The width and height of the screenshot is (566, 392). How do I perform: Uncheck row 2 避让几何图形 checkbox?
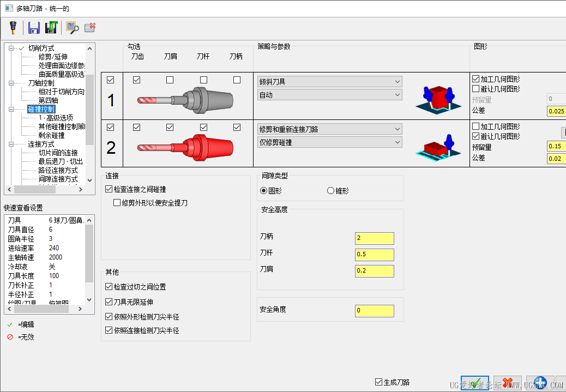pos(476,136)
